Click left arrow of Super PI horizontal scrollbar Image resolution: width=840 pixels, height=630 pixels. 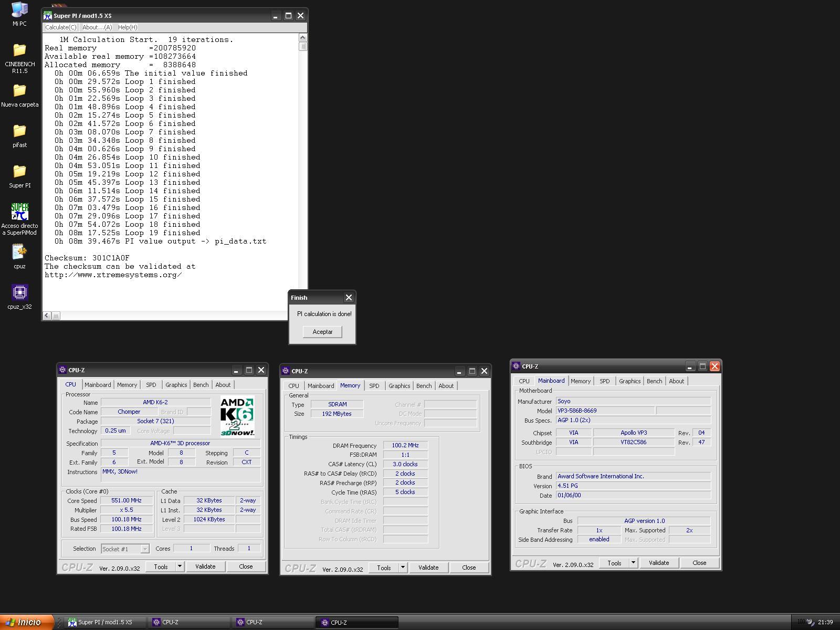point(47,316)
